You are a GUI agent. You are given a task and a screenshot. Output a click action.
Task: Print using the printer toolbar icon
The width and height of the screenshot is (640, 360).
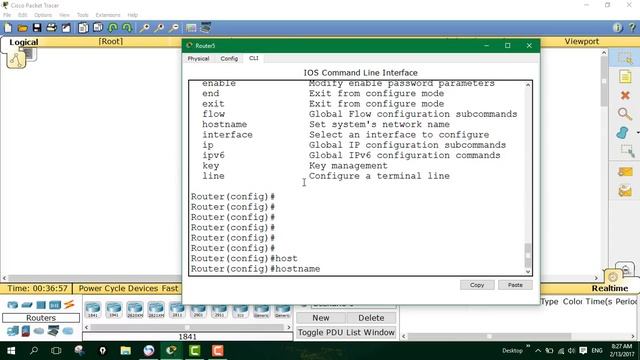[x=51, y=28]
